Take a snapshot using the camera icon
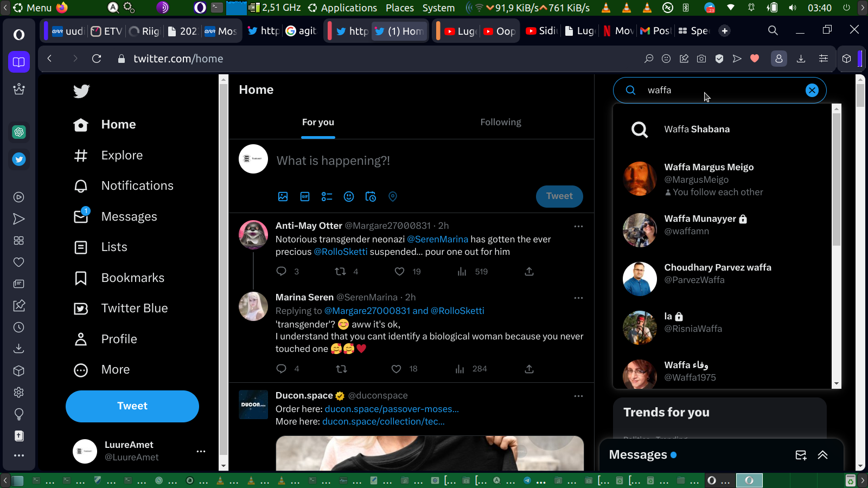Viewport: 868px width, 488px height. pyautogui.click(x=701, y=59)
